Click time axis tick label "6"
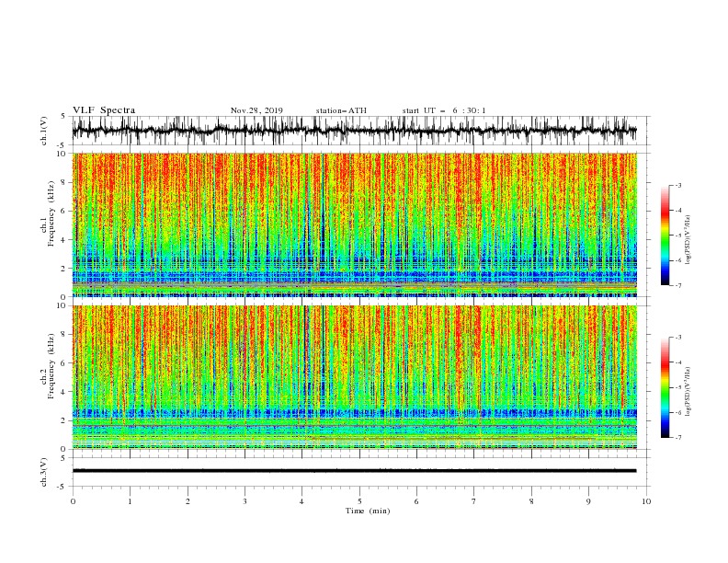Image resolution: width=728 pixels, height=563 pixels. [417, 501]
